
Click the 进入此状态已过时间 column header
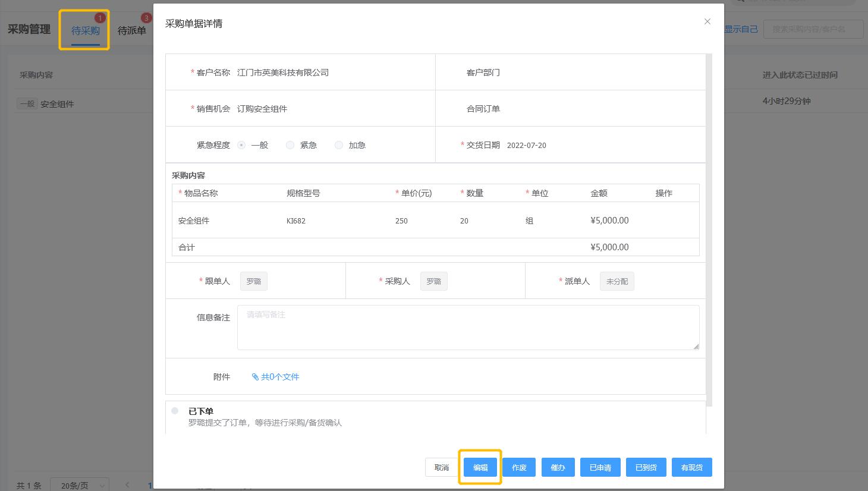pyautogui.click(x=800, y=75)
